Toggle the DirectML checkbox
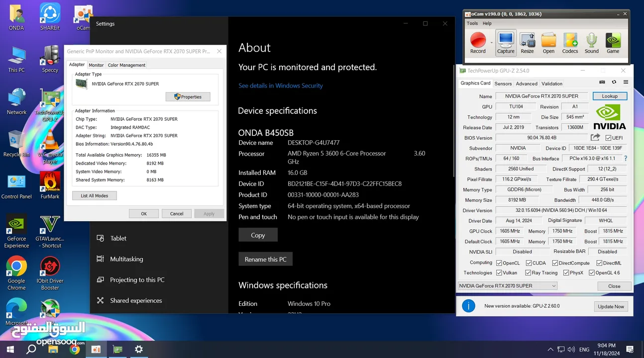Image resolution: width=644 pixels, height=358 pixels. click(599, 263)
